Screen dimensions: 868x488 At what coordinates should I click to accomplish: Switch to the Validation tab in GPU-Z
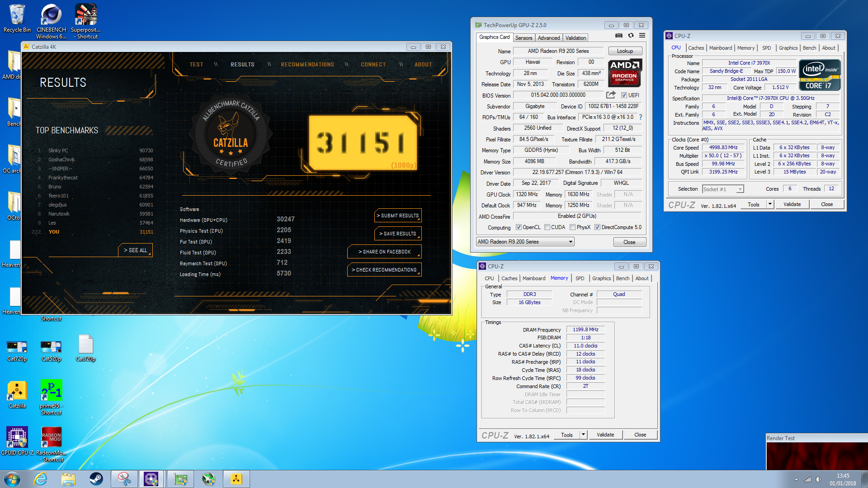576,38
